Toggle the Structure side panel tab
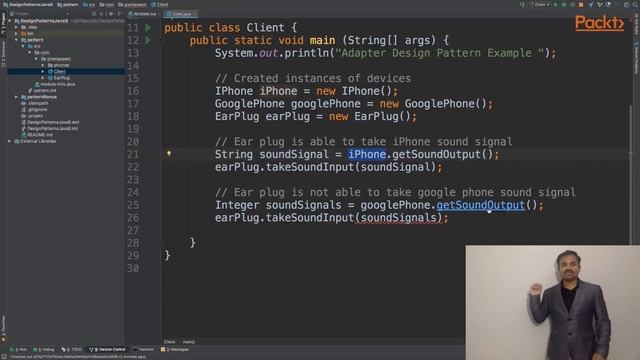This screenshot has height=360, width=640. pyautogui.click(x=3, y=54)
